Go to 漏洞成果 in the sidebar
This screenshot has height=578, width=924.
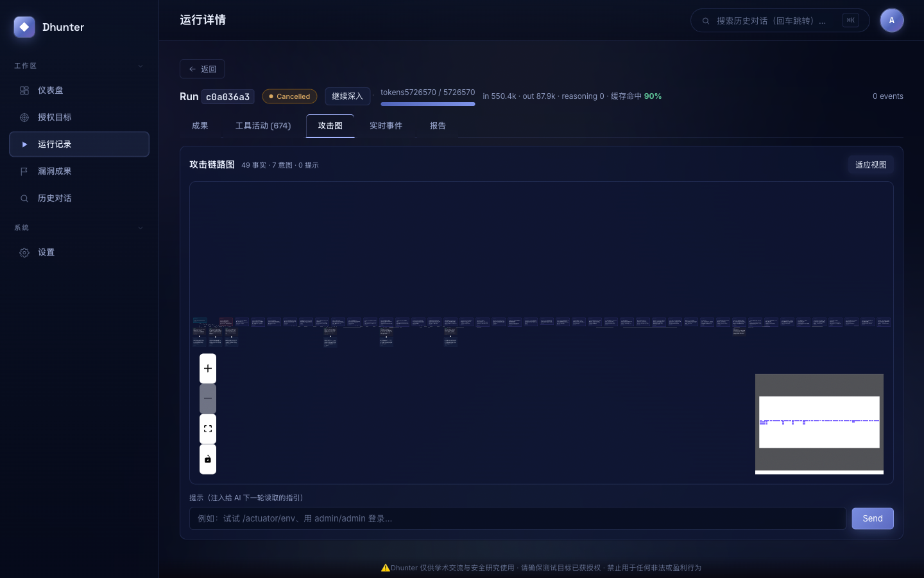pos(80,171)
